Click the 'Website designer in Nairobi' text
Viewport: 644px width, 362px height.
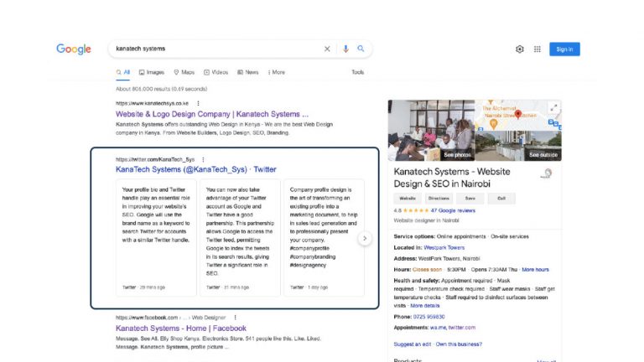(426, 220)
